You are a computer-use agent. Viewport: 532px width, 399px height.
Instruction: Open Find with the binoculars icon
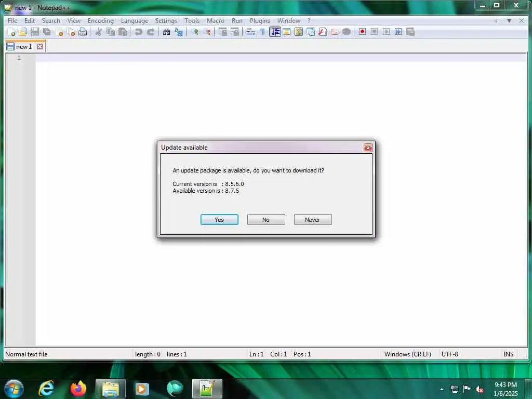[166, 32]
